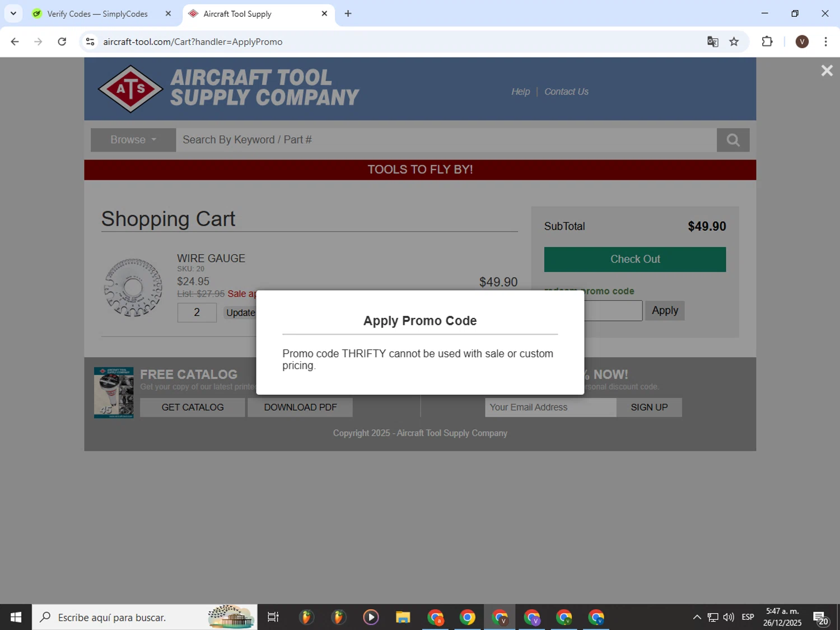This screenshot has height=630, width=840.
Task: Click the wire gauge product thumbnail
Action: [133, 287]
